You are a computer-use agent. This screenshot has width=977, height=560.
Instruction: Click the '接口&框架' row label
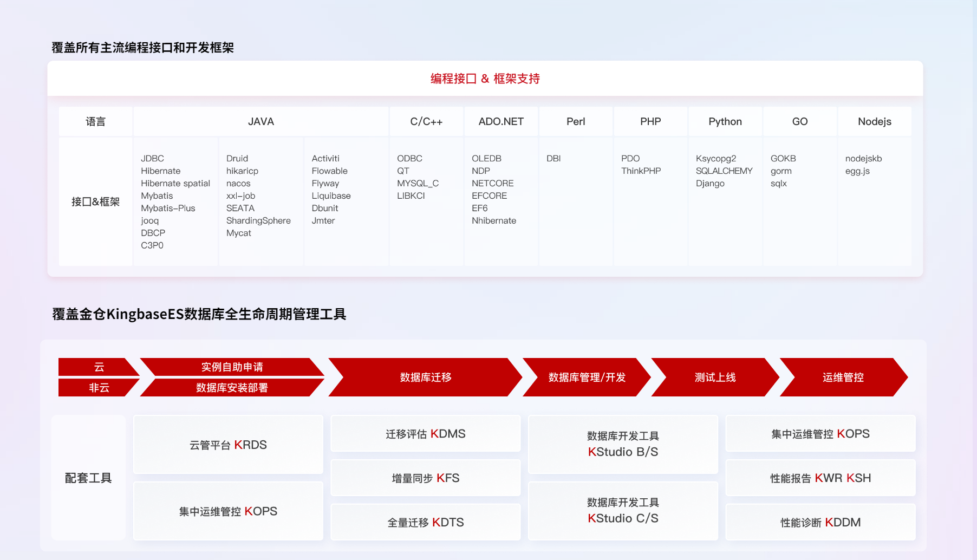[x=95, y=201]
